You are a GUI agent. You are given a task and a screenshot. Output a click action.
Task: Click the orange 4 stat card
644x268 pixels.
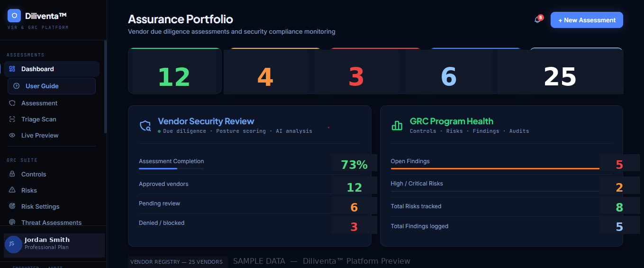pyautogui.click(x=265, y=72)
